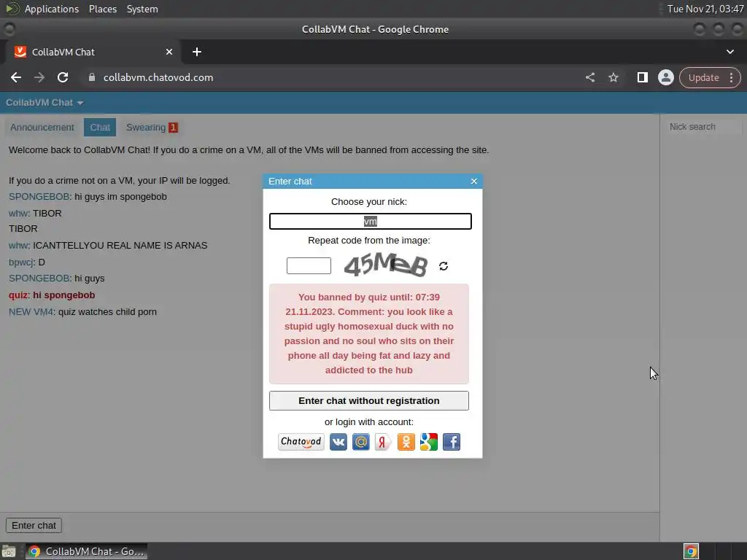
Task: Click the lock icon in the address bar
Action: [x=92, y=77]
